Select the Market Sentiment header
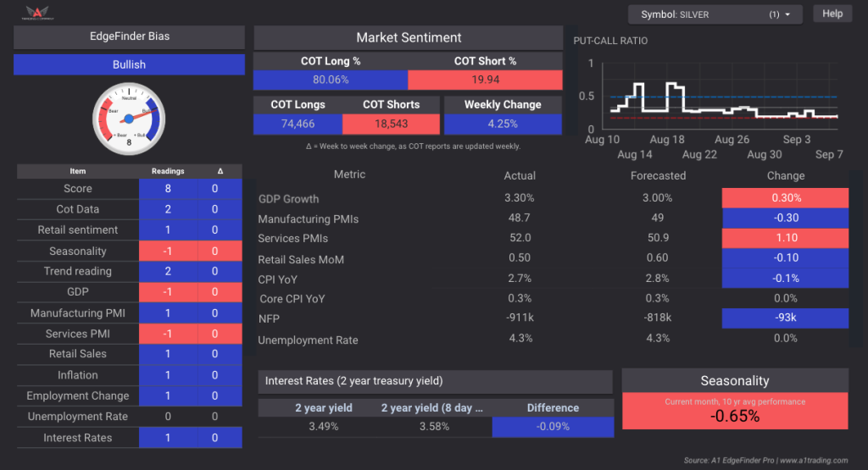Image resolution: width=868 pixels, height=470 pixels. click(409, 37)
